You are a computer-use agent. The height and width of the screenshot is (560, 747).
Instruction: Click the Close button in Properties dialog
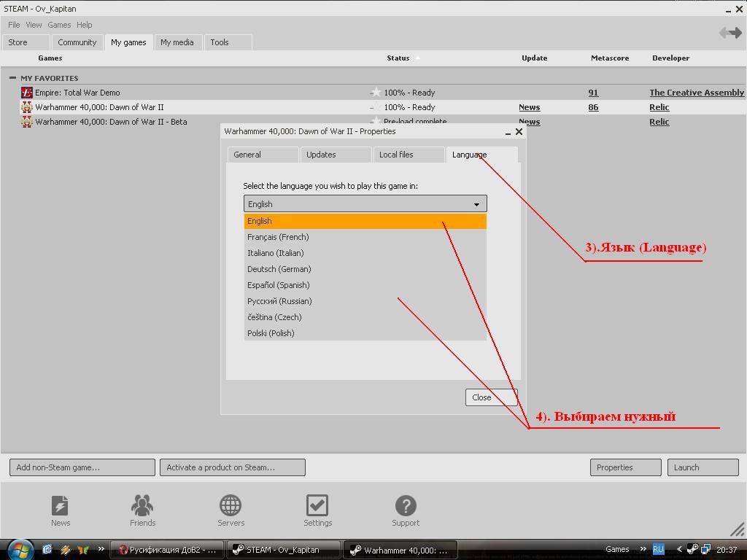[x=491, y=397]
